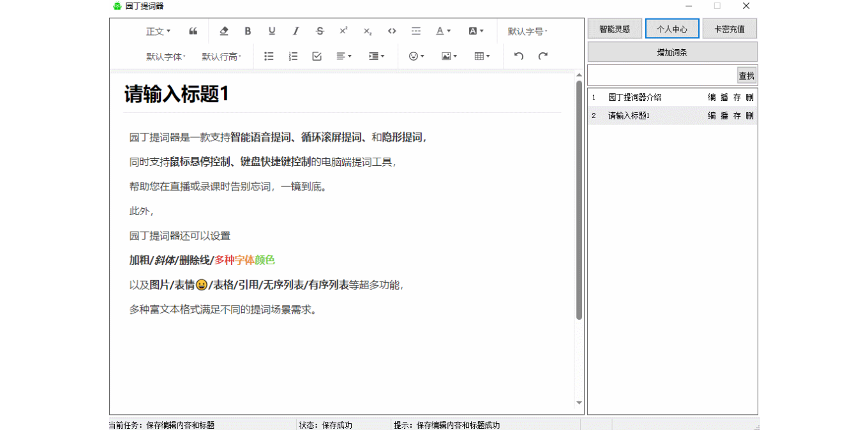Toggle underline formatting
Image resolution: width=868 pixels, height=434 pixels.
[272, 31]
